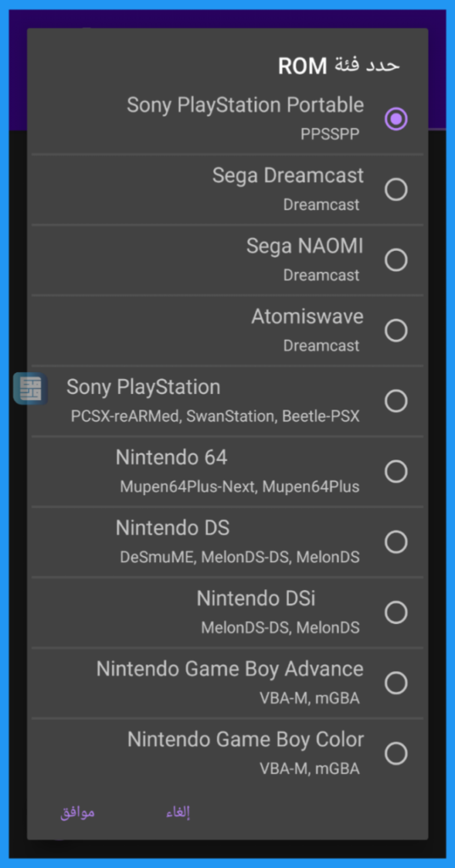Tap the DeSmuME, MelonDS-DS, MelonDS subtitle
455x868 pixels.
pyautogui.click(x=240, y=557)
